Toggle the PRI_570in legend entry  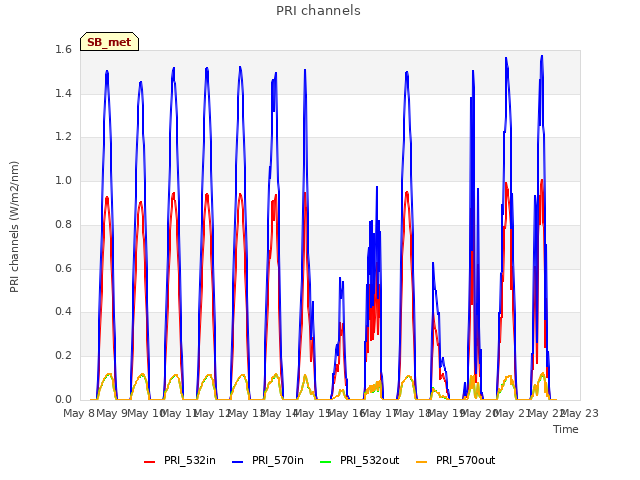(x=268, y=460)
